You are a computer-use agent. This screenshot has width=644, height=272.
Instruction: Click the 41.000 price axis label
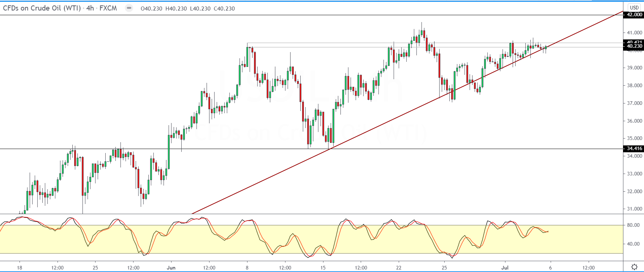635,33
